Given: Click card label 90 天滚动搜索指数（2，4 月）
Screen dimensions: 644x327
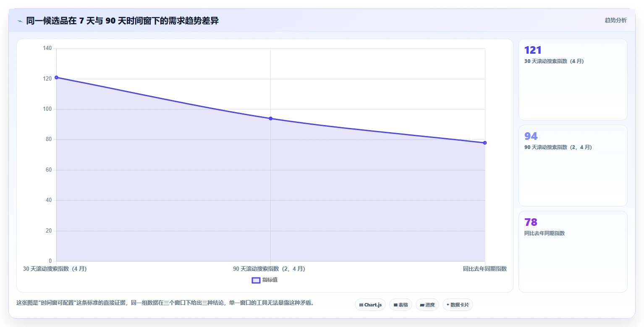Looking at the screenshot, I should click(x=558, y=147).
